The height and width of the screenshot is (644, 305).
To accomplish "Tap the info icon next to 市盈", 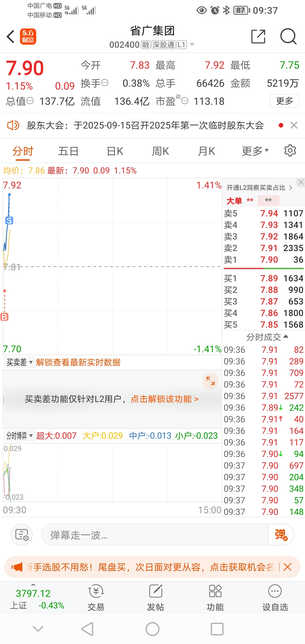I will point(185,101).
